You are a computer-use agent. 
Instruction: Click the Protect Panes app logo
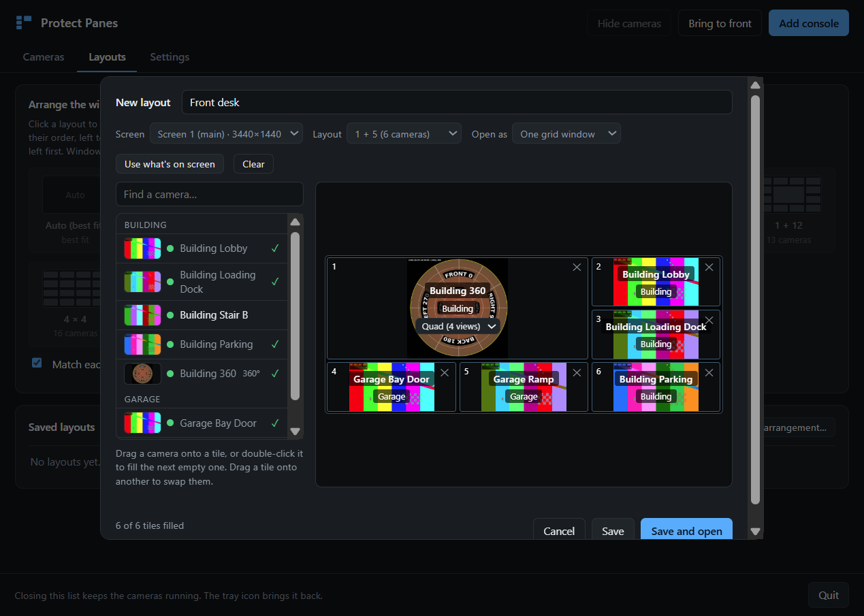click(24, 23)
